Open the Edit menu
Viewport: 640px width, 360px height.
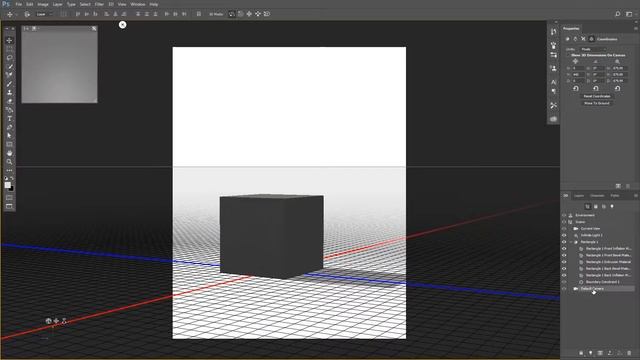30,4
